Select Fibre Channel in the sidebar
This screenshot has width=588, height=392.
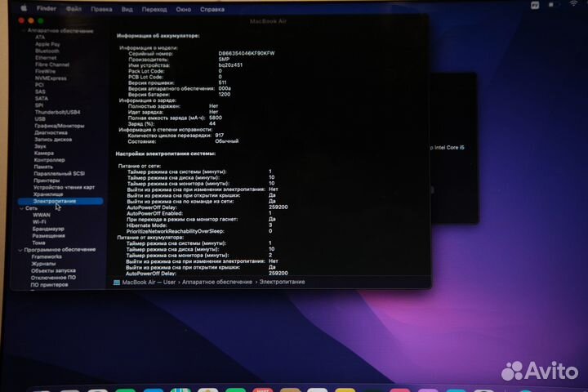click(x=52, y=65)
